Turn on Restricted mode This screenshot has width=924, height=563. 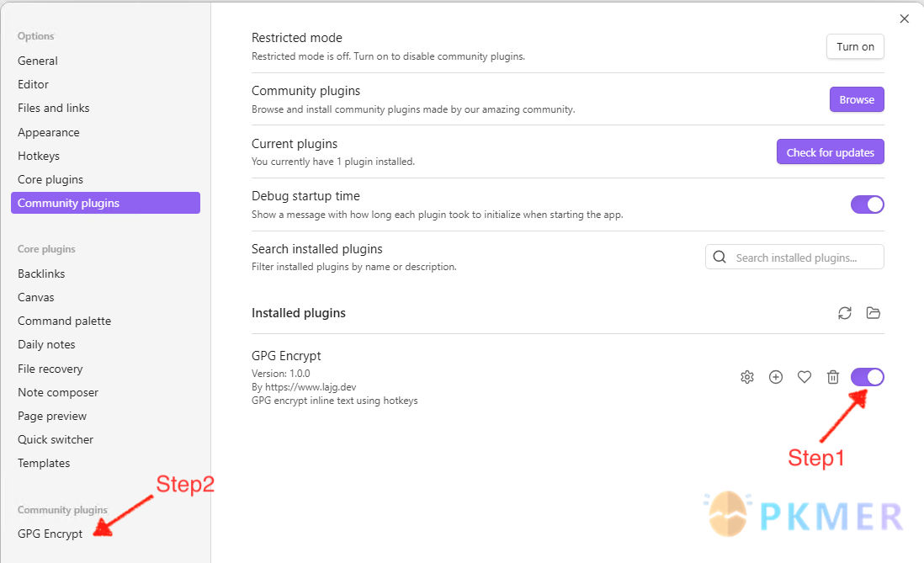(855, 47)
